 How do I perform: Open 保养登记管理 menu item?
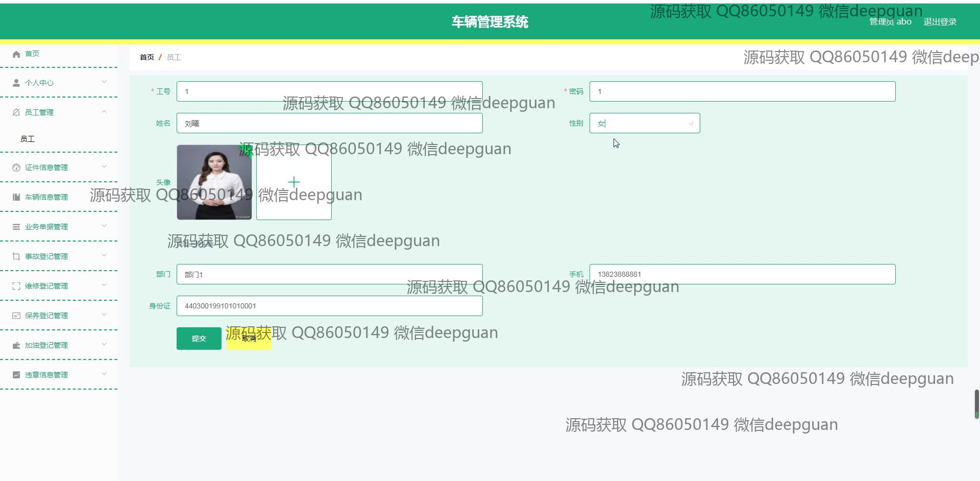pyautogui.click(x=59, y=316)
